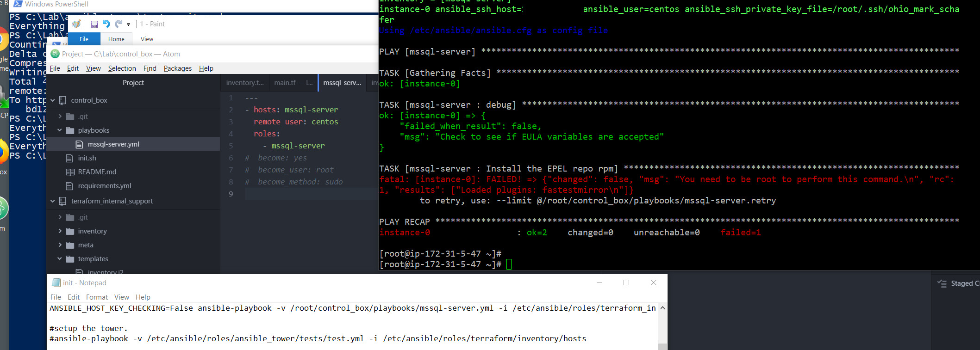The width and height of the screenshot is (980, 350).
Task: Open Notepad Help menu
Action: (x=143, y=297)
